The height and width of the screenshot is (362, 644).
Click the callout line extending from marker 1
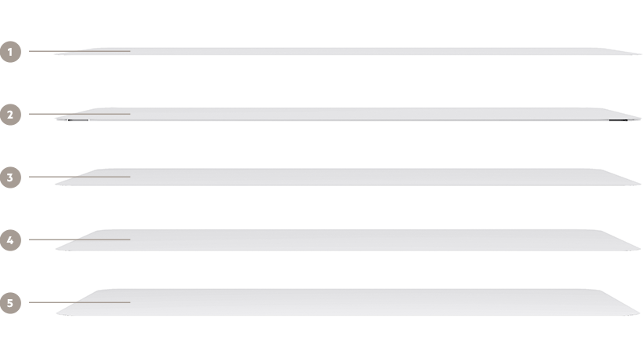click(x=79, y=51)
